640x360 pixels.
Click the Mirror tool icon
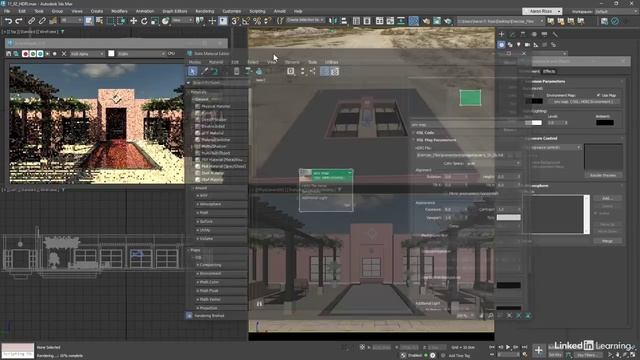(x=333, y=21)
